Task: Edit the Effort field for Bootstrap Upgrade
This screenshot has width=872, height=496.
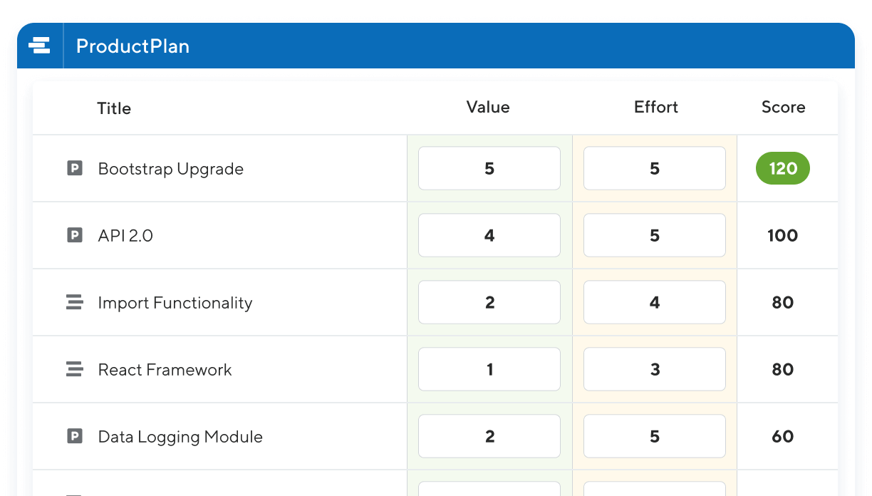Action: pyautogui.click(x=654, y=168)
